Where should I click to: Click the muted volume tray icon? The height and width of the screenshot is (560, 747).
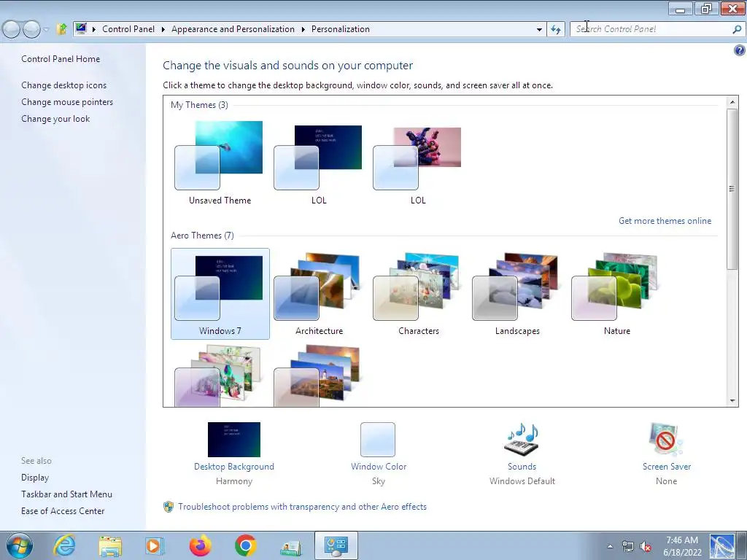coord(646,546)
